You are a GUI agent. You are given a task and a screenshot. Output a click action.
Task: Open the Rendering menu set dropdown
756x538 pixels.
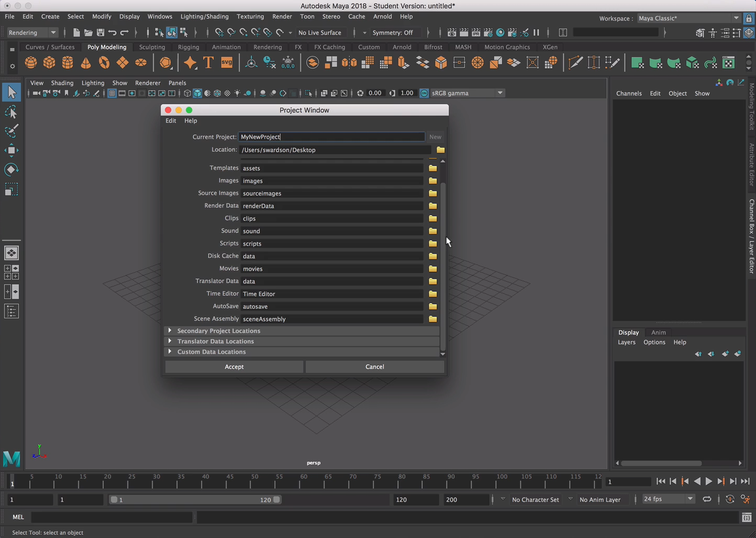pos(32,32)
